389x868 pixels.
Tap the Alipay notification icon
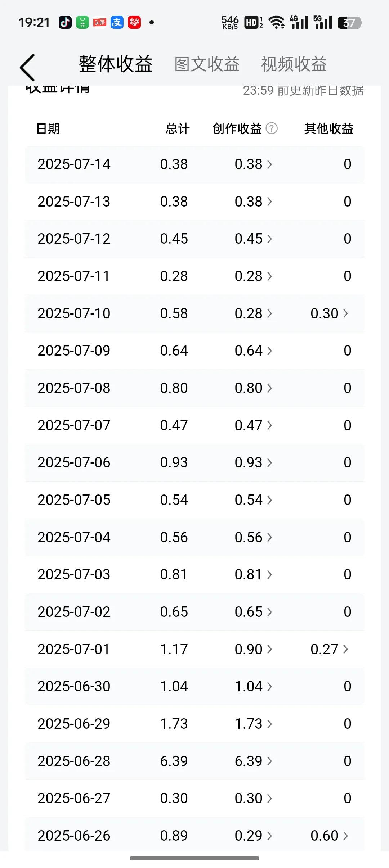pos(117,22)
